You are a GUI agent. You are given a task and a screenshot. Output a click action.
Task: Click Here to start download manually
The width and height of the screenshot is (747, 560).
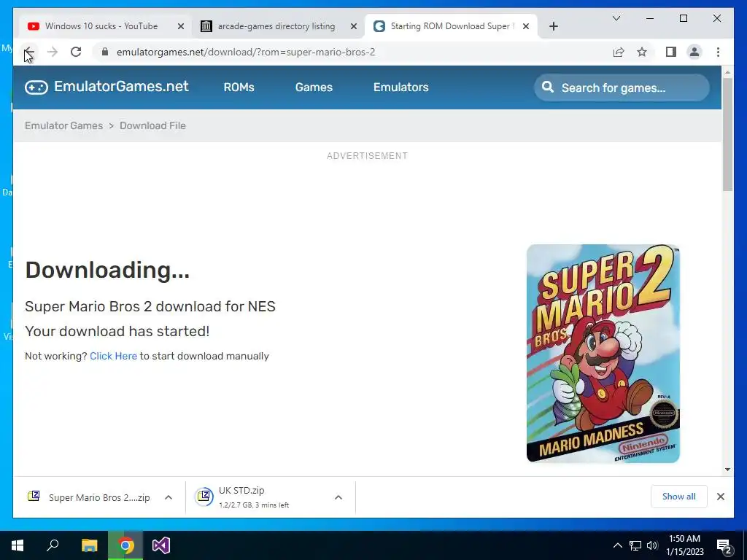pyautogui.click(x=113, y=356)
